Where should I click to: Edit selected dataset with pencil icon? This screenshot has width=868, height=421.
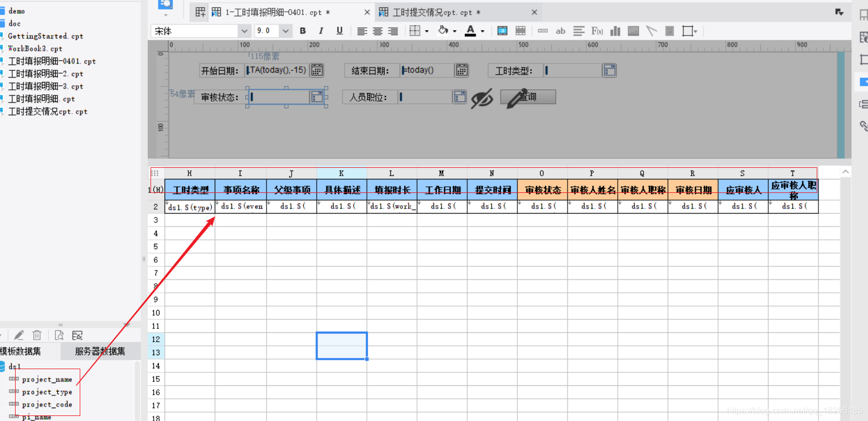point(19,335)
